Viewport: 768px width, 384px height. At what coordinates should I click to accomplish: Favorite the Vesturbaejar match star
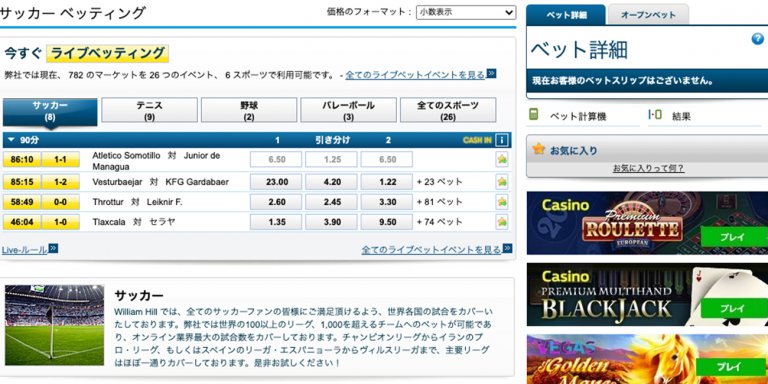[502, 182]
